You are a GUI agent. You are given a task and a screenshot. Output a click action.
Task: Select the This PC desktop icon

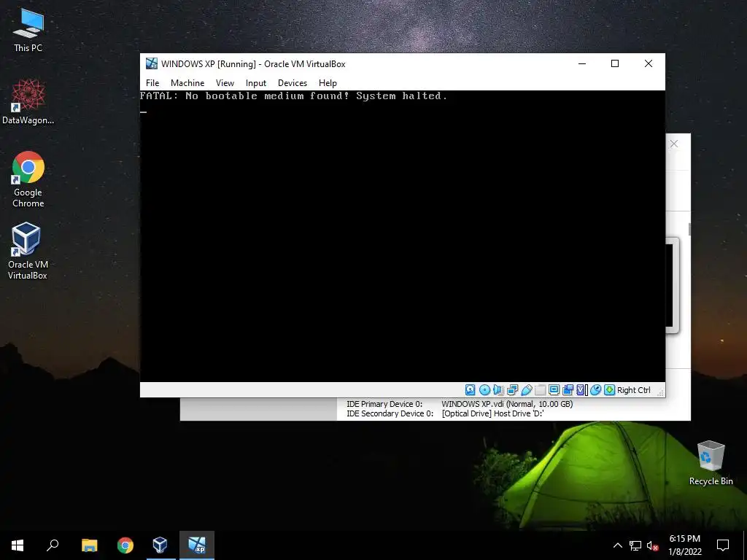(28, 31)
